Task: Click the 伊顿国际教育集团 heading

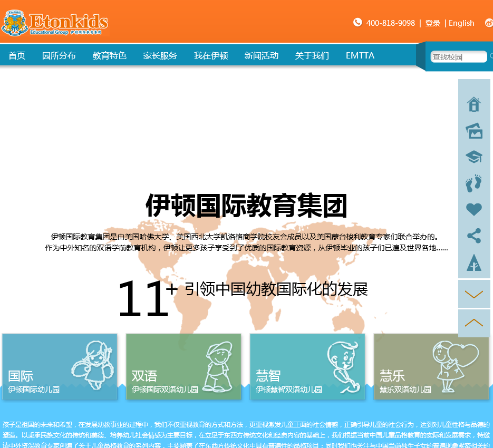Action: coord(246,206)
